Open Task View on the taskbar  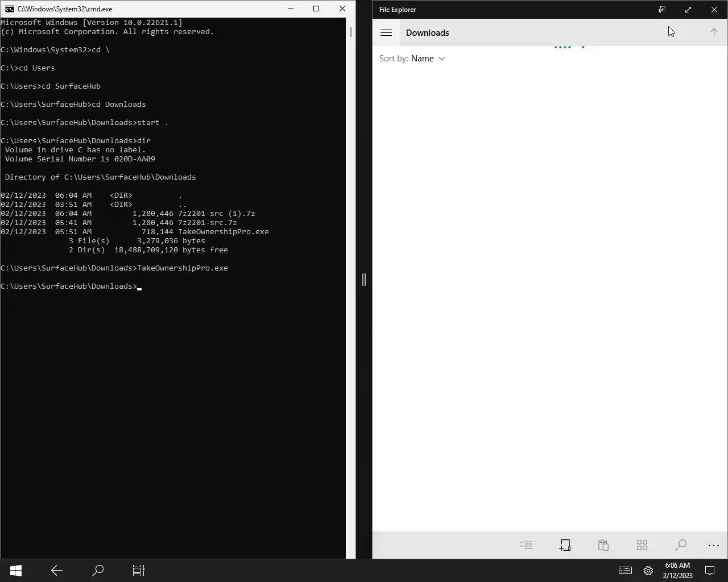click(139, 570)
